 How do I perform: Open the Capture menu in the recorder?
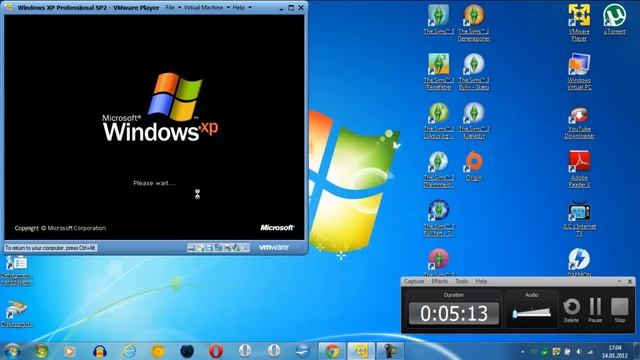point(414,281)
